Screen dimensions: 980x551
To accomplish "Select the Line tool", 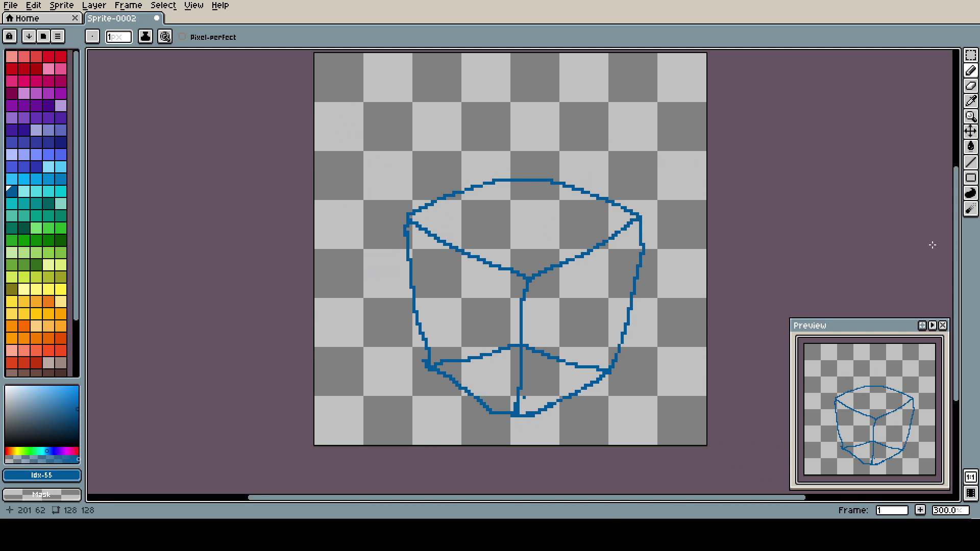I will 970,162.
